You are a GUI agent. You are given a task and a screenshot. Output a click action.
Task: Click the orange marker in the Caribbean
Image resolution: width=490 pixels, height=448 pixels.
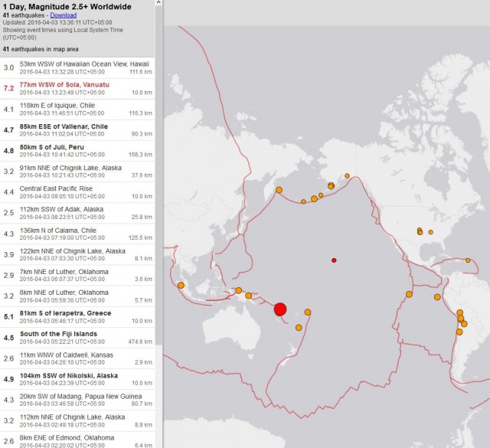[469, 260]
